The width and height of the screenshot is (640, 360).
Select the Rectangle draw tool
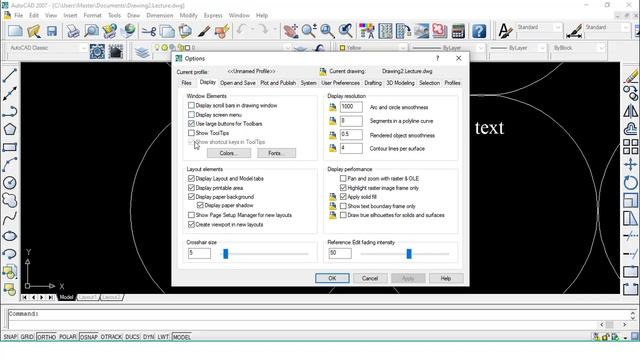pos(9,147)
